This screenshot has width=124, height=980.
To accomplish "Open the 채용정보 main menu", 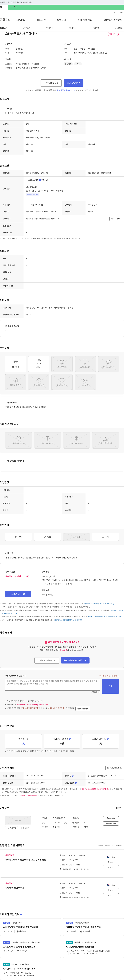I will [21, 20].
